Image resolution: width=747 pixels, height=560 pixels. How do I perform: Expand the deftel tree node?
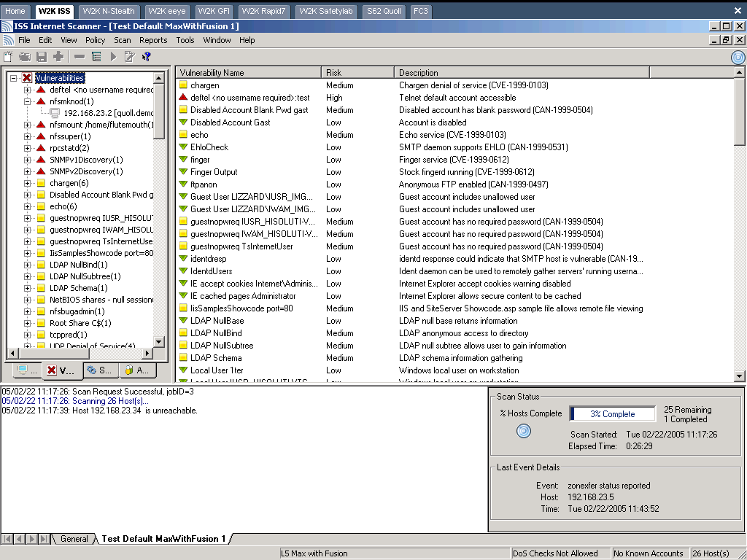27,90
